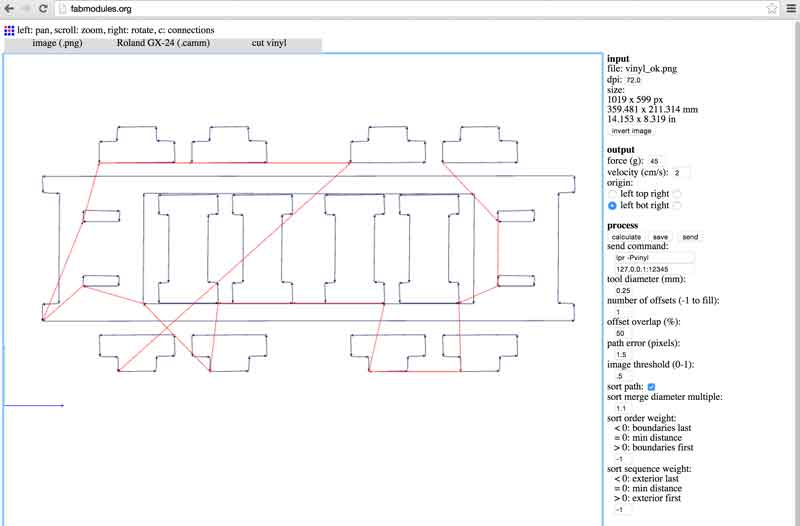This screenshot has height=526, width=800.
Task: Click the '> 0: exterior first' hint text
Action: (x=647, y=498)
